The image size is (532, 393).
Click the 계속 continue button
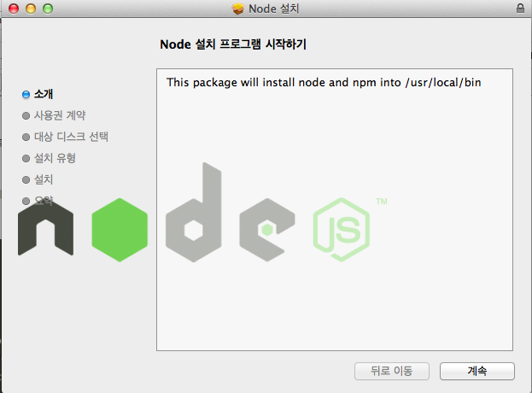477,371
